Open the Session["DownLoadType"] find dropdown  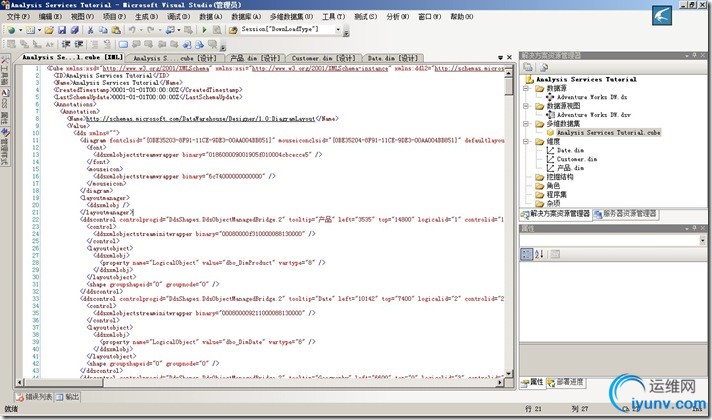(x=338, y=30)
